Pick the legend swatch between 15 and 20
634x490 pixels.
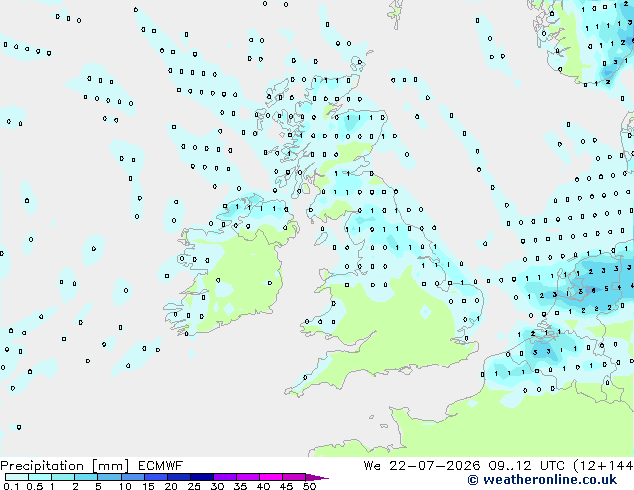[x=156, y=477]
